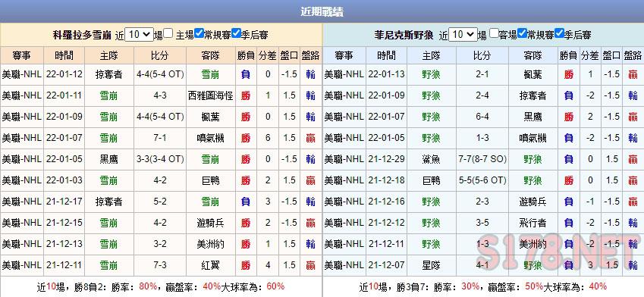644x297 pixels.
Task: Click score 7-3 on 21-12-11
Action: pyautogui.click(x=160, y=265)
